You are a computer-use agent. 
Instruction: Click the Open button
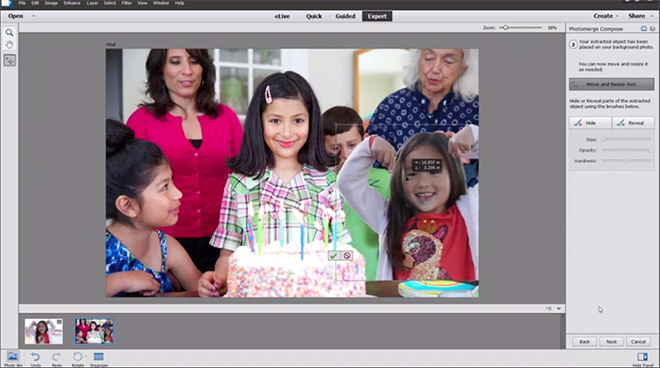point(16,16)
